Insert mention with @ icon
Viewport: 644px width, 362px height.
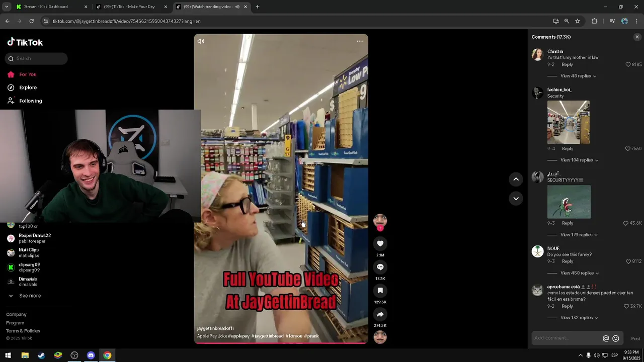point(606,338)
